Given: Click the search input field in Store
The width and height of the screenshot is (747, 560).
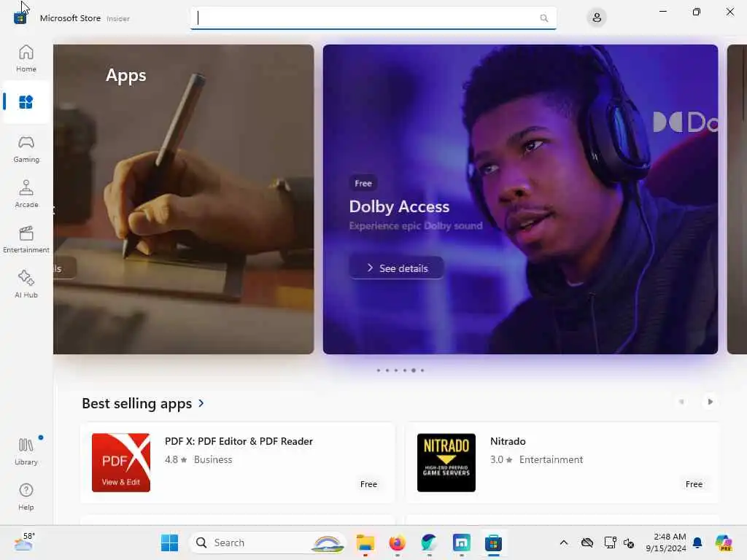Looking at the screenshot, I should tap(373, 18).
